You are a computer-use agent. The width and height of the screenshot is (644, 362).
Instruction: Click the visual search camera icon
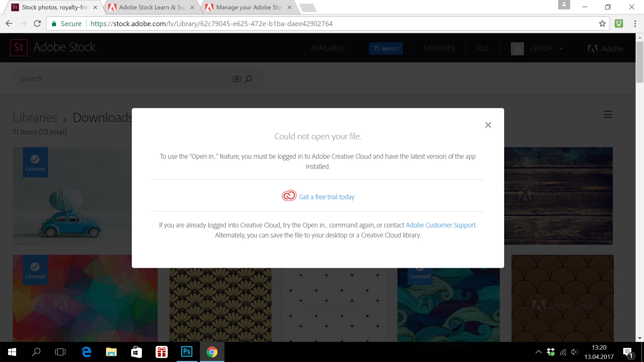click(237, 79)
